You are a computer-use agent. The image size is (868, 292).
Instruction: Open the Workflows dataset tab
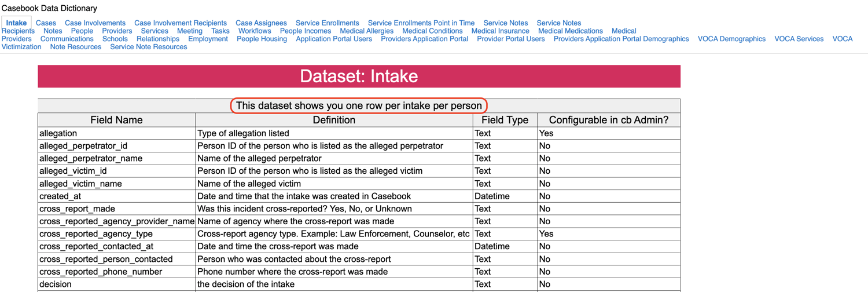click(255, 31)
